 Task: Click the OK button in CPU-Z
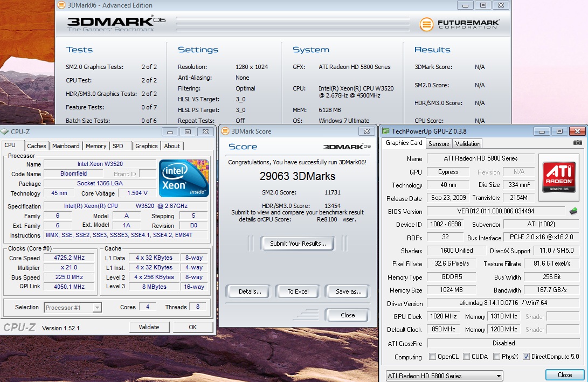point(192,327)
